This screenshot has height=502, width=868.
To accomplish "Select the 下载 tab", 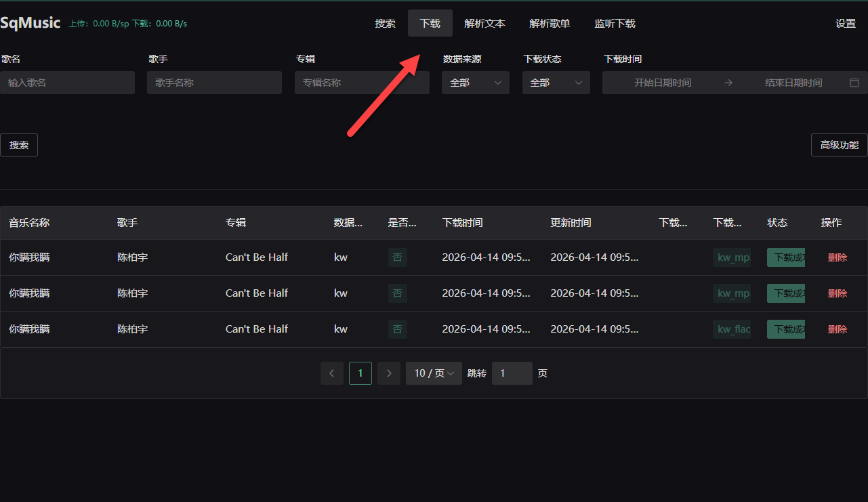I will pyautogui.click(x=430, y=23).
